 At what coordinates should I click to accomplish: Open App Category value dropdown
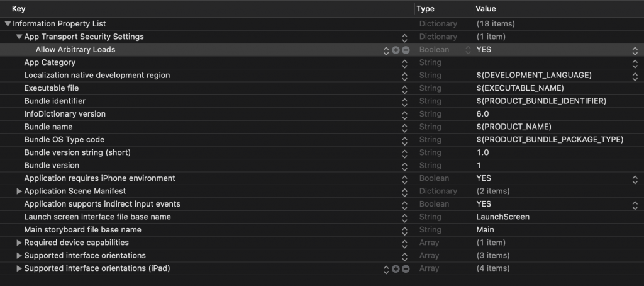pyautogui.click(x=635, y=63)
